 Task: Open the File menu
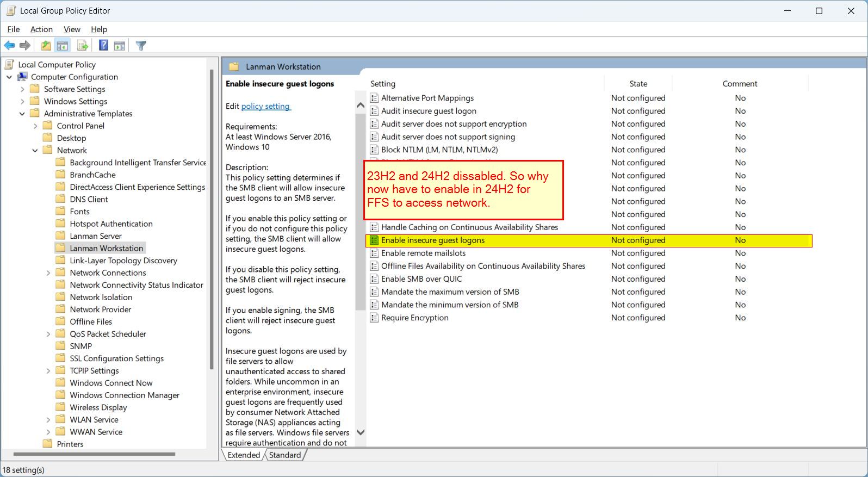[x=14, y=29]
